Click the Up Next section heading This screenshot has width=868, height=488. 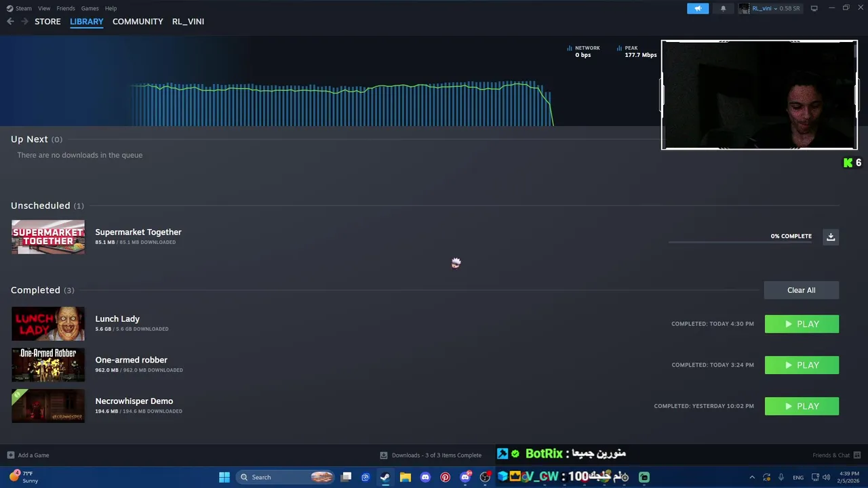(x=37, y=139)
